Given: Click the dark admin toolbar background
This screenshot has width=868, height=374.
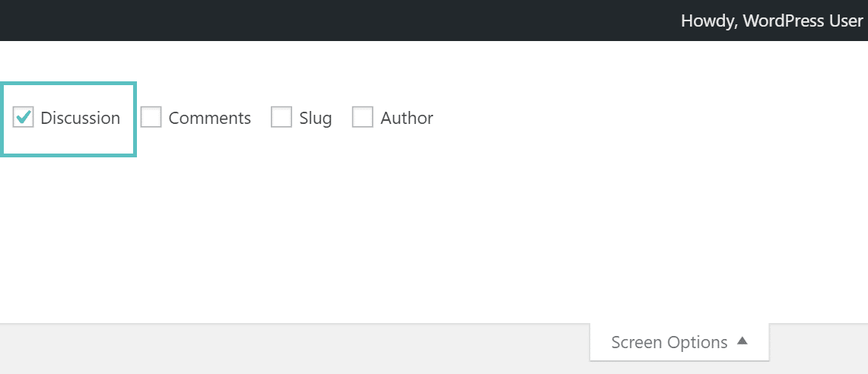Looking at the screenshot, I should [x=304, y=21].
